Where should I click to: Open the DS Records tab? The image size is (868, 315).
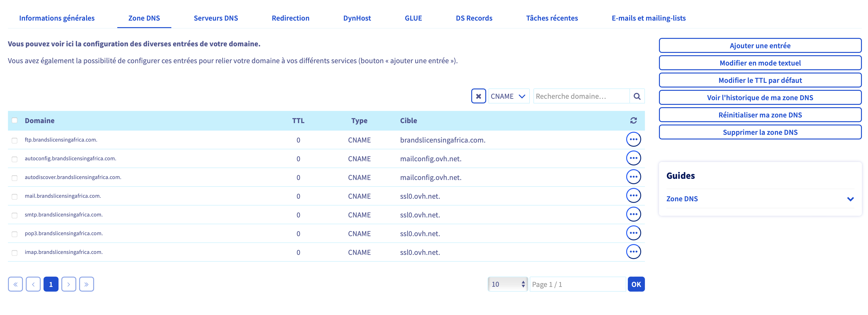click(x=474, y=18)
